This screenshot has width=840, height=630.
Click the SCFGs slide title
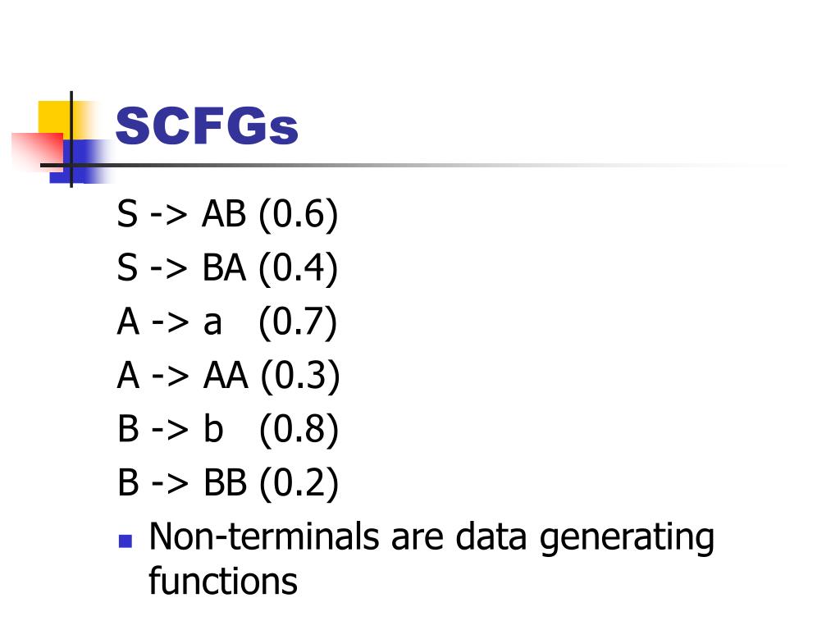pos(207,126)
